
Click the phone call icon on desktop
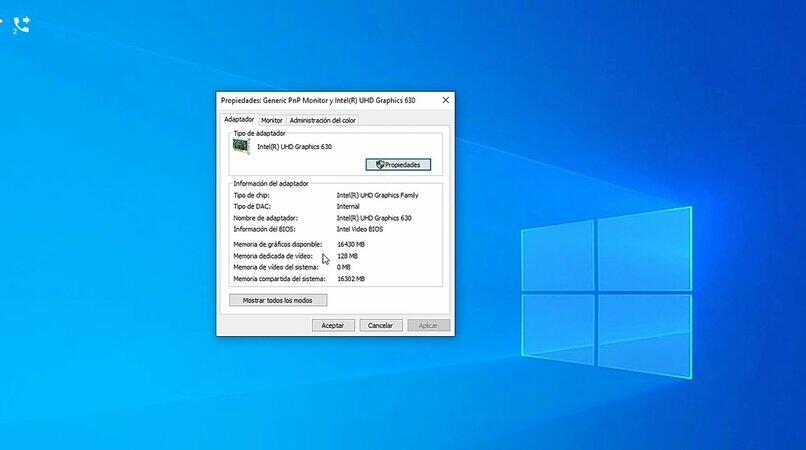point(22,25)
